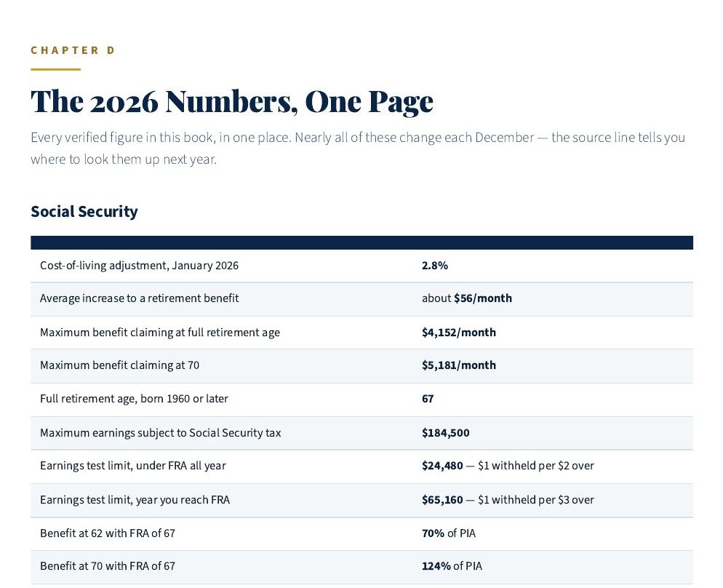Click the 'CHAPTER D' label

(x=73, y=50)
